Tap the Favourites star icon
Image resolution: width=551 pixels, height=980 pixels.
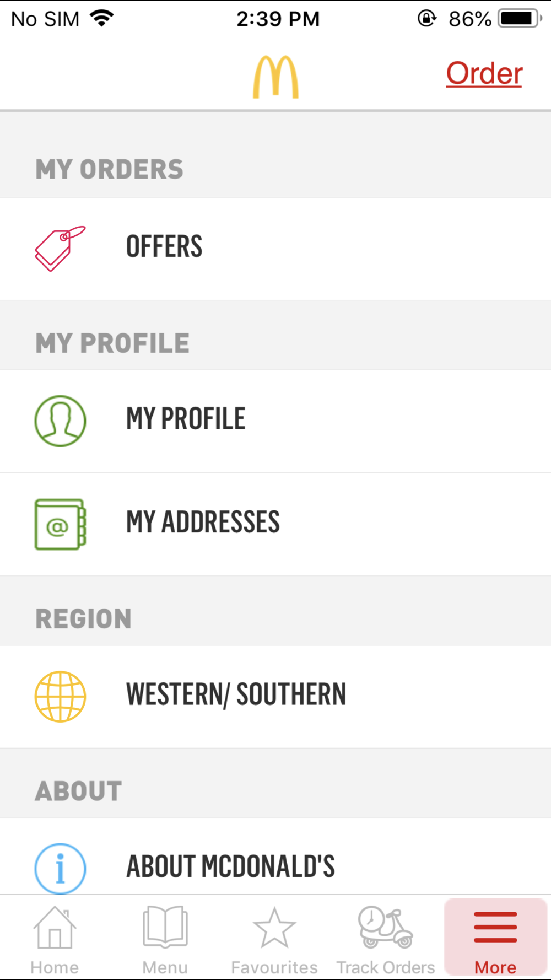tap(274, 928)
